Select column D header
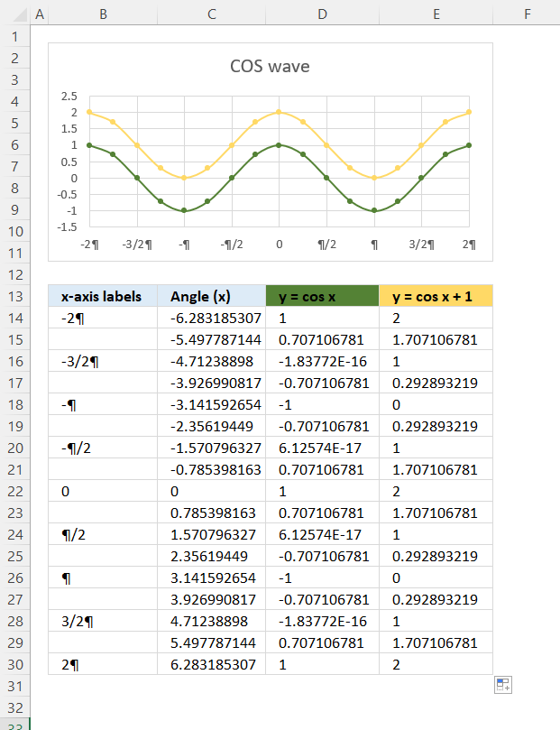 point(322,14)
